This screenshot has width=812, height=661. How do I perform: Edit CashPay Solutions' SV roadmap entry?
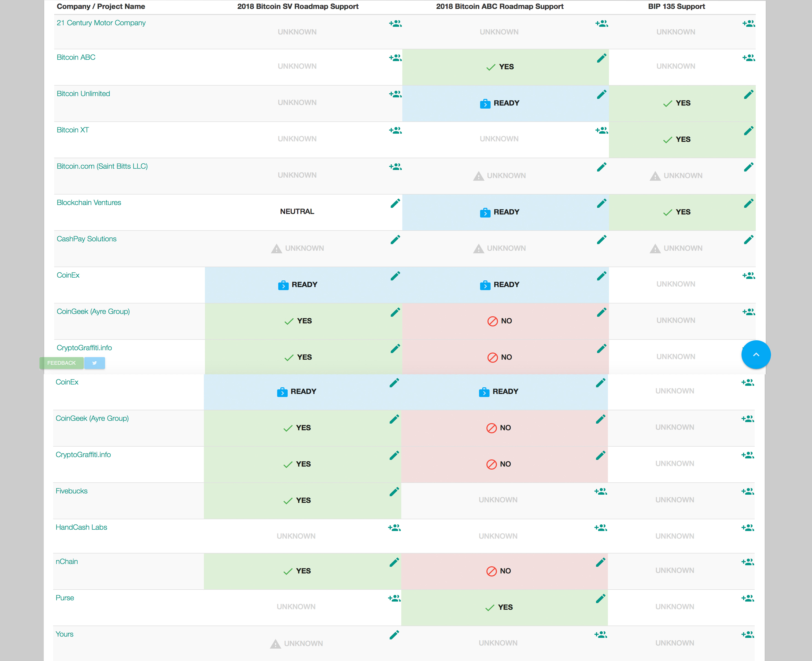(395, 240)
